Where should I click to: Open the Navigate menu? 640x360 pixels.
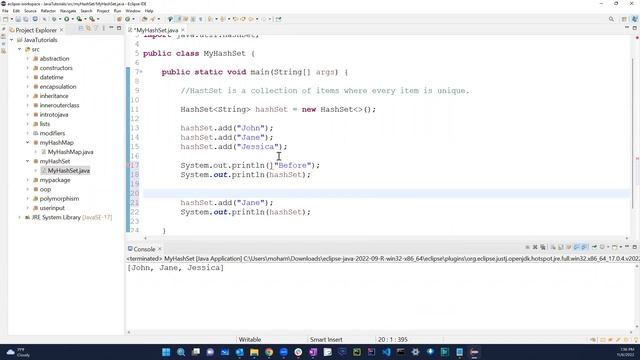(68, 11)
